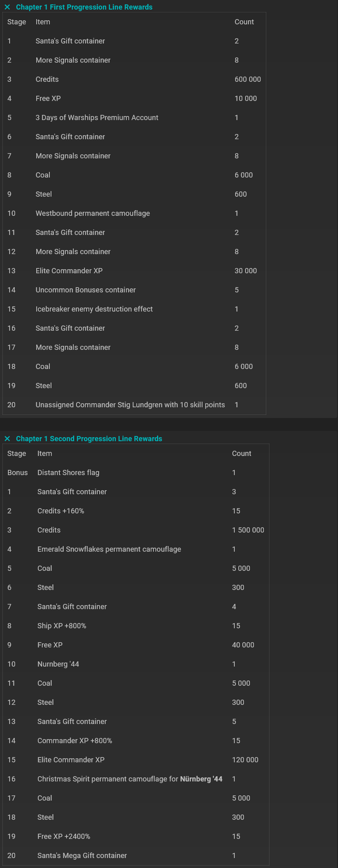The height and width of the screenshot is (868, 338).
Task: Open the Chapter 1 Second Progression Line Rewards title
Action: pos(89,438)
